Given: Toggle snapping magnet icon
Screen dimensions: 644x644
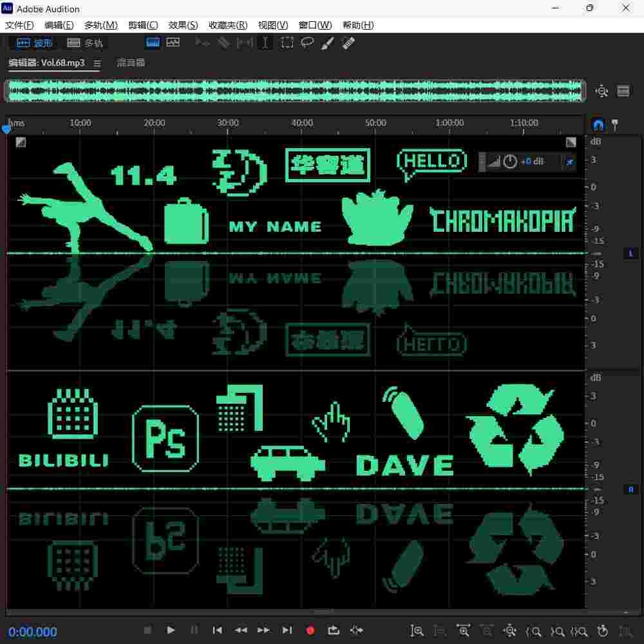Looking at the screenshot, I should pyautogui.click(x=598, y=124).
